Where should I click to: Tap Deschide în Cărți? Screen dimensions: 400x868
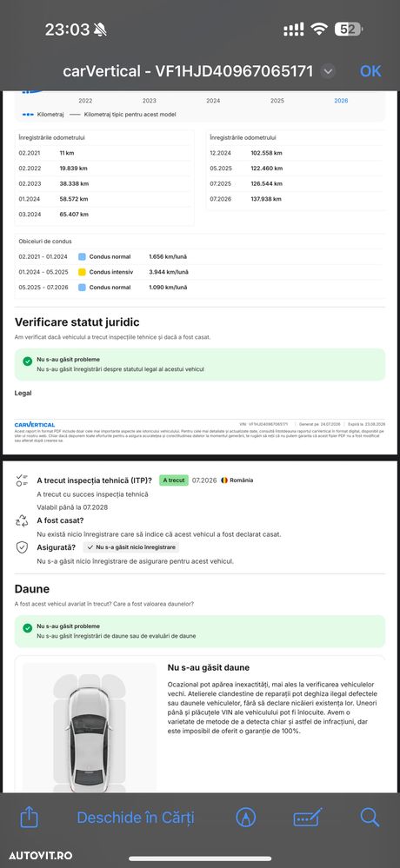click(x=136, y=818)
